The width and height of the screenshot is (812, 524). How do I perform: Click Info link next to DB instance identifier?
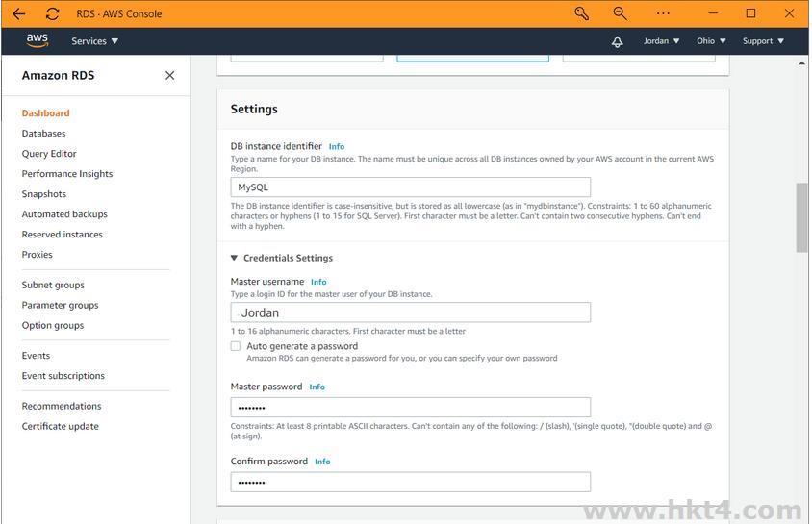pos(337,147)
